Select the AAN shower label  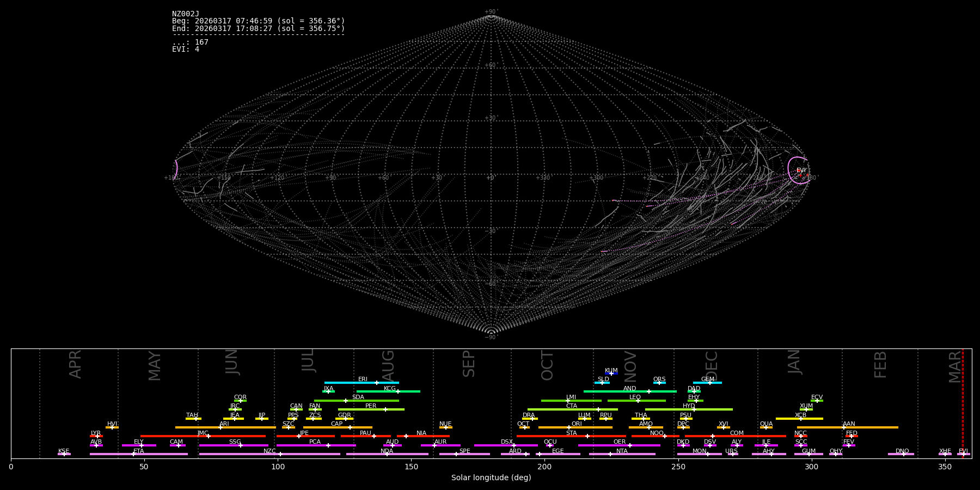(849, 424)
